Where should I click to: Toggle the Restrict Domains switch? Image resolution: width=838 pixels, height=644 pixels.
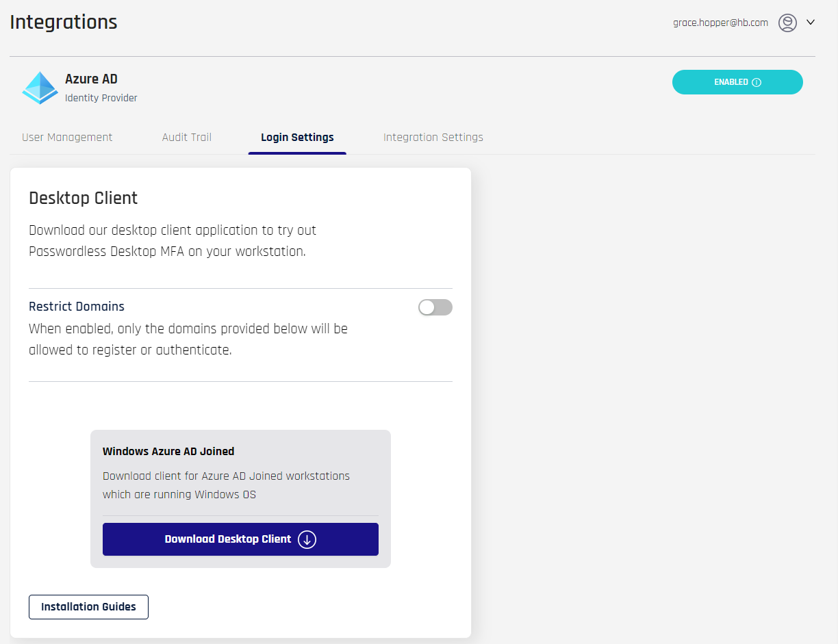pyautogui.click(x=435, y=307)
